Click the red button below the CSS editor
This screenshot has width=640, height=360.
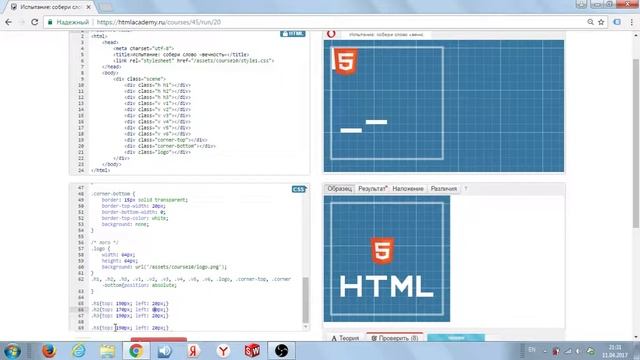pyautogui.click(x=159, y=340)
